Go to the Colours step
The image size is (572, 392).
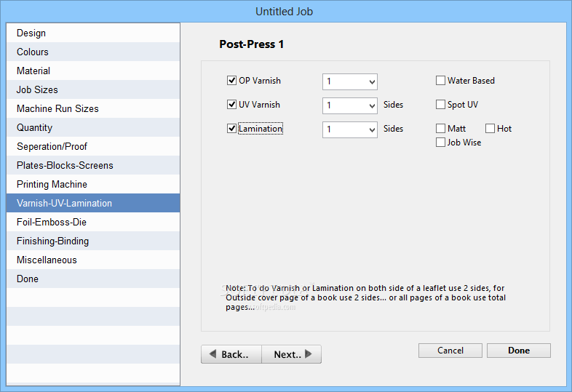93,52
